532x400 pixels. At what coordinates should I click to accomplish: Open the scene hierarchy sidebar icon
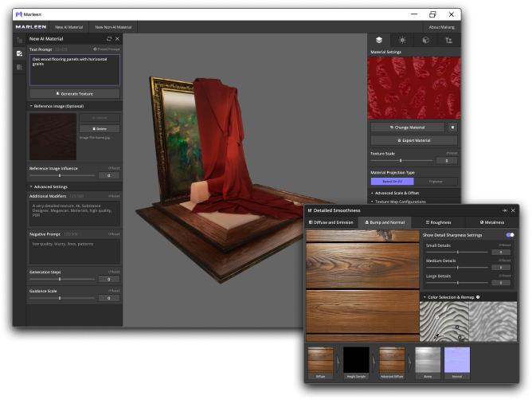click(x=19, y=41)
